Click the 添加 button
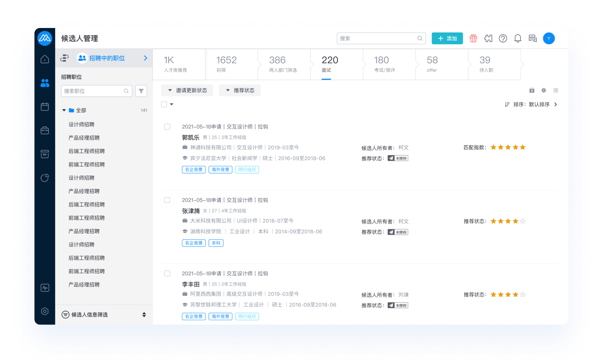Viewport: 608px width, 364px height. point(447,38)
